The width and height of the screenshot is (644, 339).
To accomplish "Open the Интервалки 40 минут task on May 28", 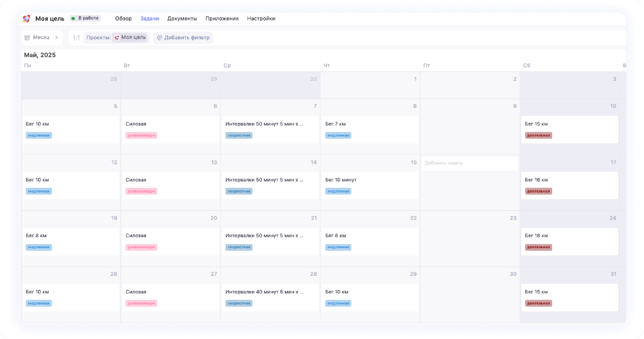I will 270,297.
